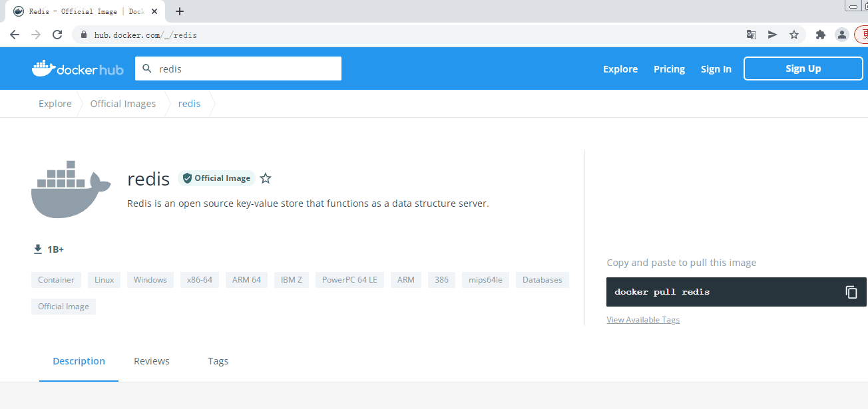This screenshot has height=409, width=868.
Task: Open a new browser tab
Action: [x=180, y=11]
